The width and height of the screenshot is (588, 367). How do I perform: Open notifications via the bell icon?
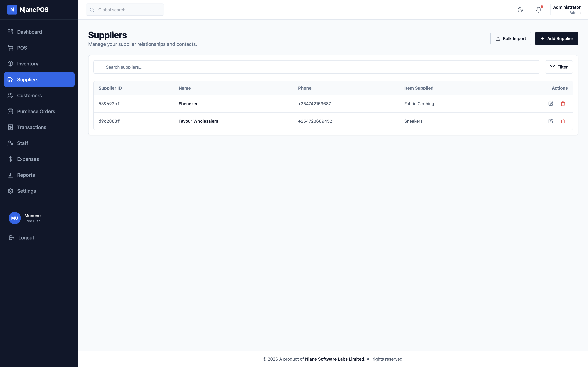coord(539,10)
